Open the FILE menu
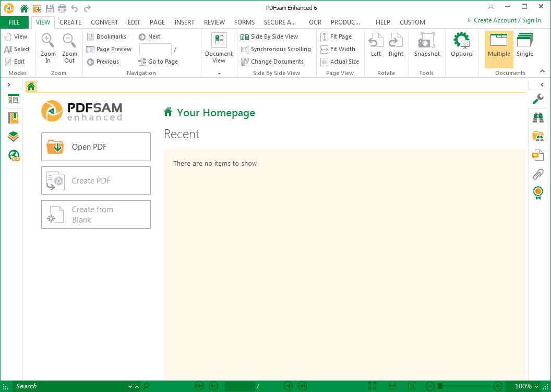551x392 pixels. point(15,22)
